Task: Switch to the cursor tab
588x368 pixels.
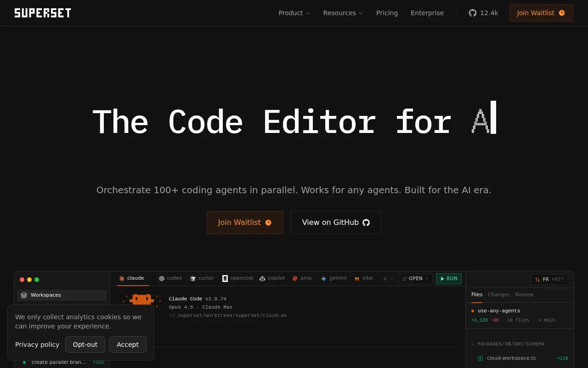Action: click(x=202, y=278)
